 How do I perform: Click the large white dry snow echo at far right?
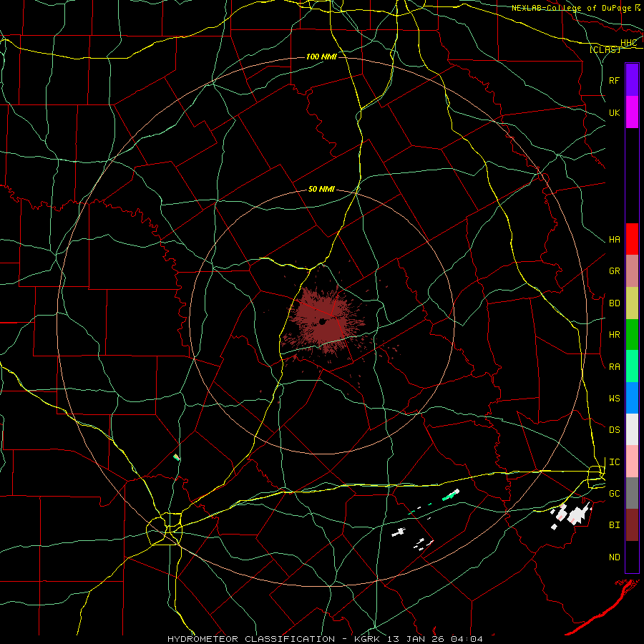click(578, 514)
